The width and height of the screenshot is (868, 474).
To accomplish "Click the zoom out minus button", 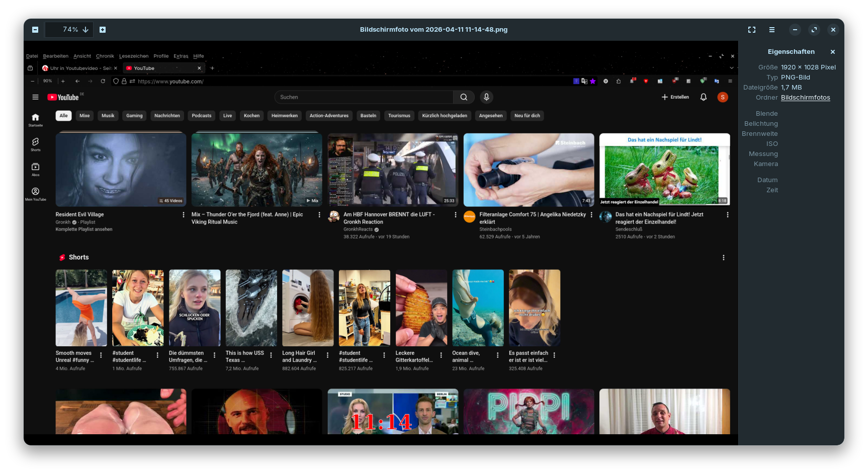I will 35,30.
